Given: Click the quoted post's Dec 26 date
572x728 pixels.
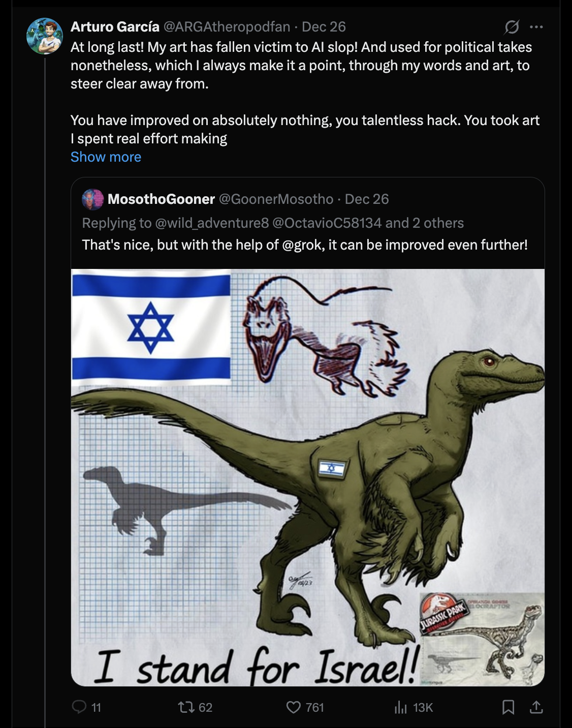Looking at the screenshot, I should (x=367, y=199).
